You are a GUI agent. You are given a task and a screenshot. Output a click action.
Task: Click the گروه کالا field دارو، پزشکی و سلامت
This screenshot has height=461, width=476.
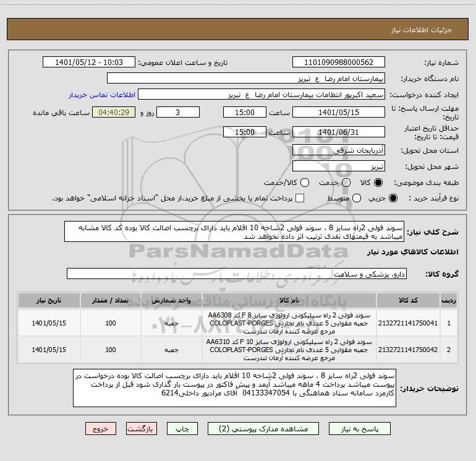tap(237, 274)
